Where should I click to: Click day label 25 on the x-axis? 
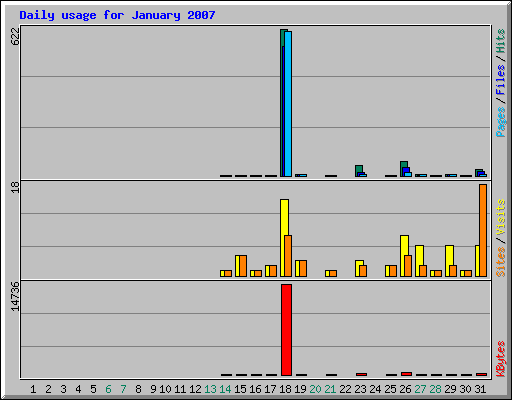(390, 389)
